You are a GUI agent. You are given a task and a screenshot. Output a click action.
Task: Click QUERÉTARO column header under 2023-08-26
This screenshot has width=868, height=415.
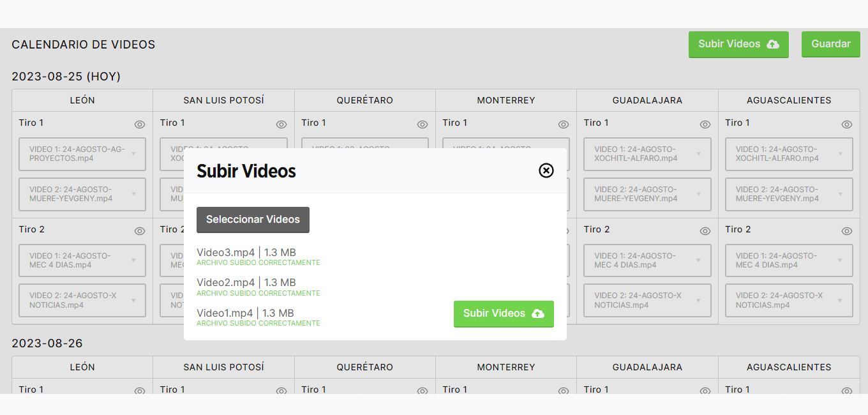(365, 367)
